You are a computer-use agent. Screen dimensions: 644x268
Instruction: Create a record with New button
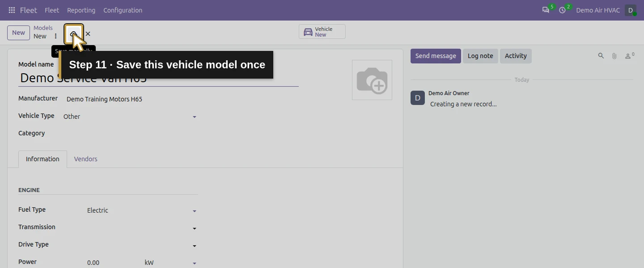pos(18,33)
